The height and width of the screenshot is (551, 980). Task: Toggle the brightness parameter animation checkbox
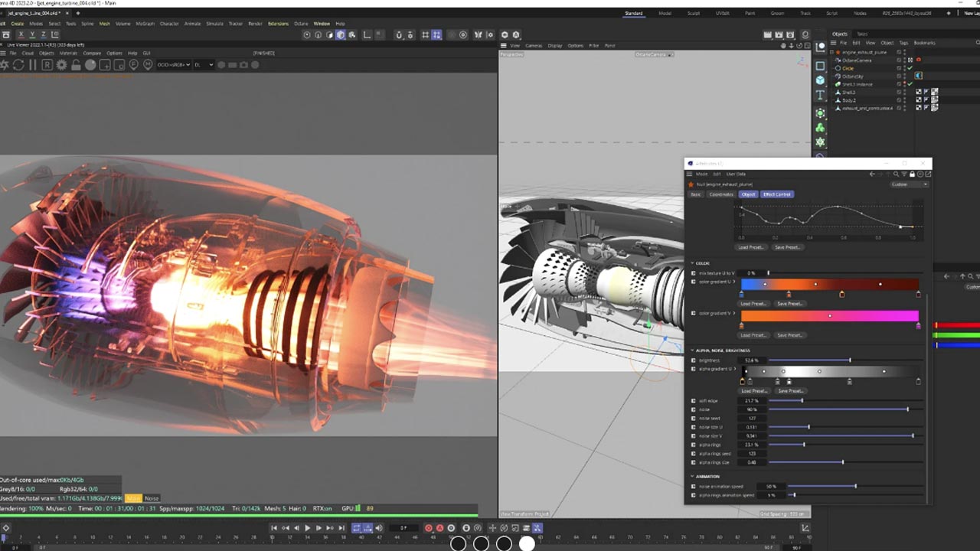pyautogui.click(x=694, y=360)
